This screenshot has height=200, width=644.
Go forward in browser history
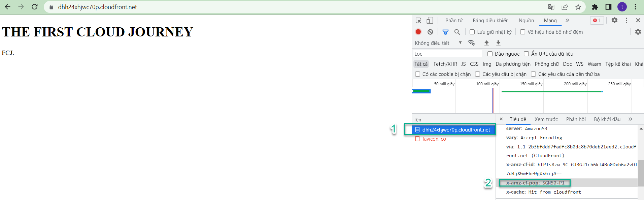pyautogui.click(x=21, y=7)
